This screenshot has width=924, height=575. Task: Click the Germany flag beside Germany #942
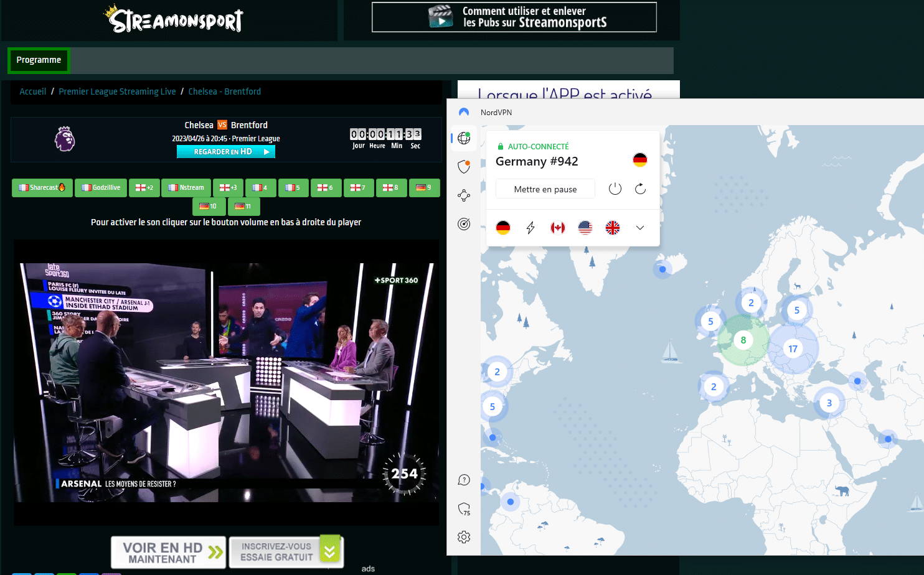tap(640, 160)
